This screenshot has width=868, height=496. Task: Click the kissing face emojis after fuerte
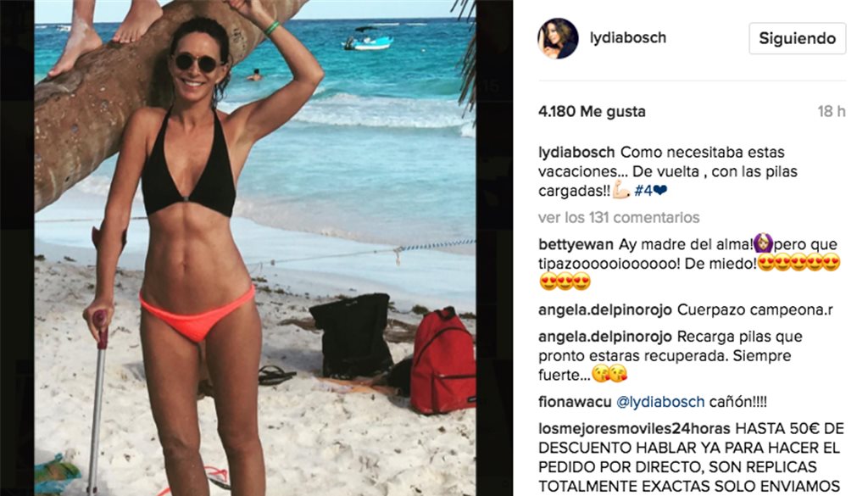point(609,374)
